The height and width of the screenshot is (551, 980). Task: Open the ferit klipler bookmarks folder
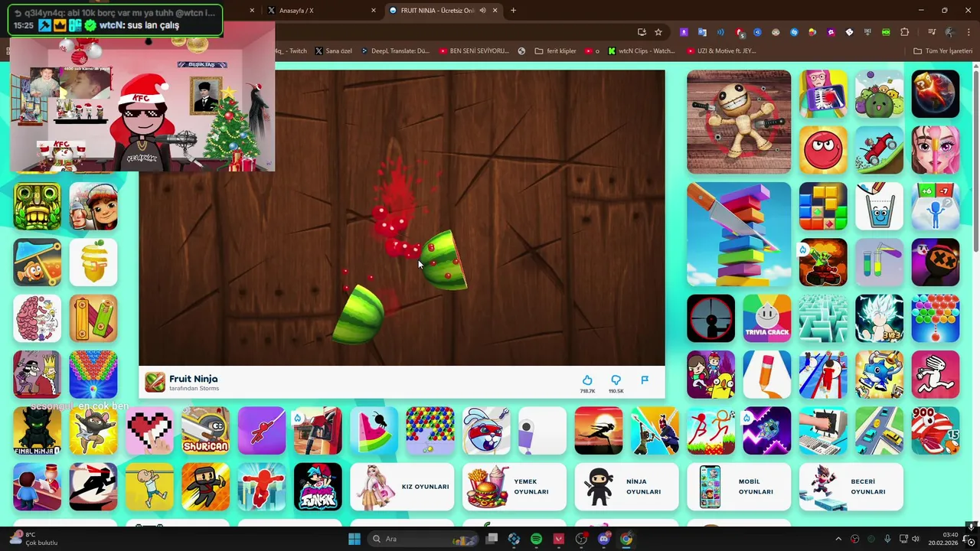coord(556,51)
